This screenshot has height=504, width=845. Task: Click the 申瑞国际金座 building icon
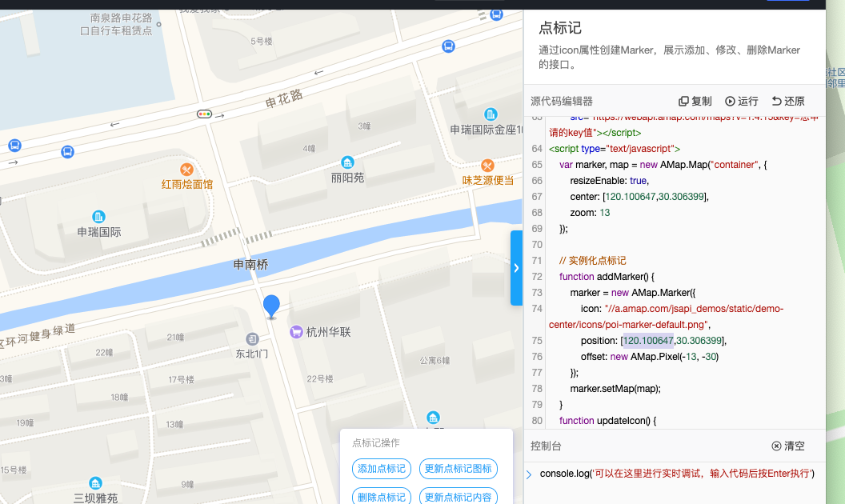[491, 114]
